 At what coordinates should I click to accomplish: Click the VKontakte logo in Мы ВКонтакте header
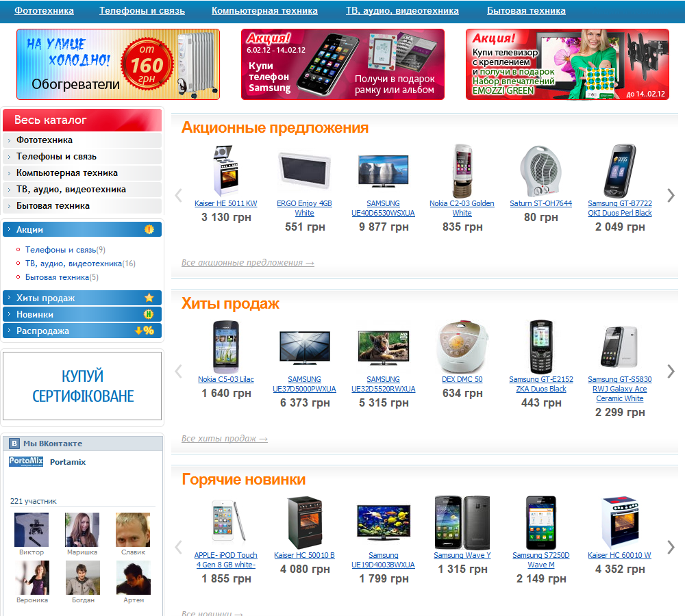point(14,444)
